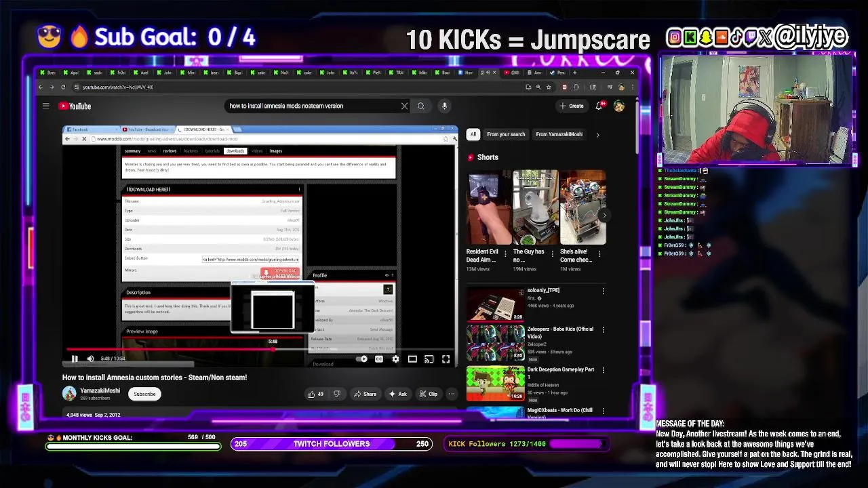Open menu for She's alive short
This screenshot has width=868, height=488.
coord(599,255)
